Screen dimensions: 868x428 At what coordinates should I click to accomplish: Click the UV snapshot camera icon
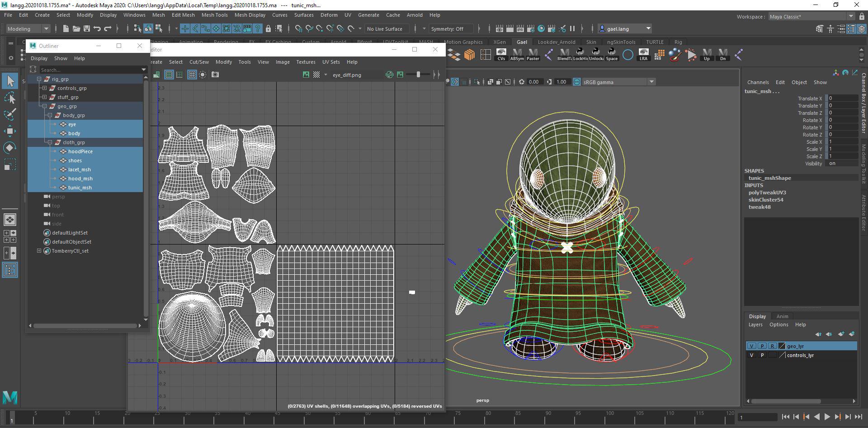(215, 75)
